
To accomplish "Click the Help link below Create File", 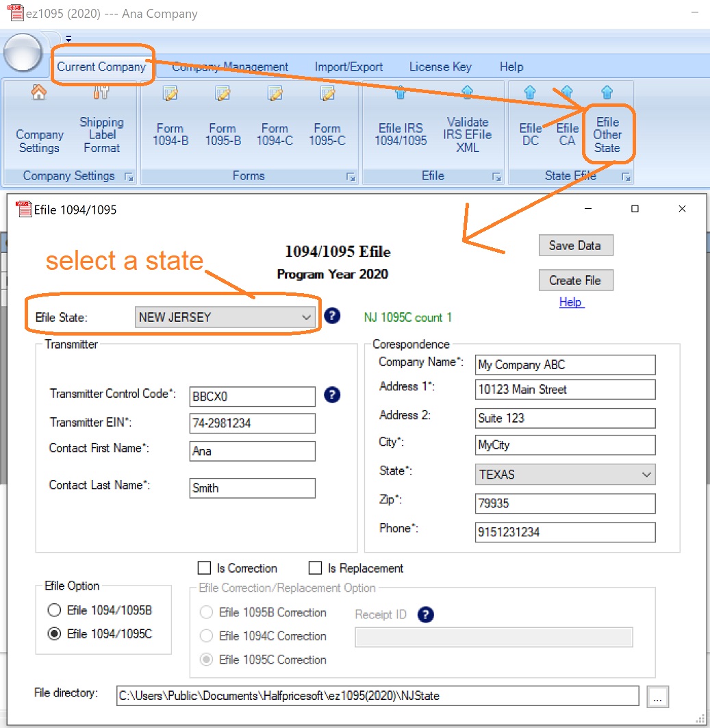I will pyautogui.click(x=571, y=302).
